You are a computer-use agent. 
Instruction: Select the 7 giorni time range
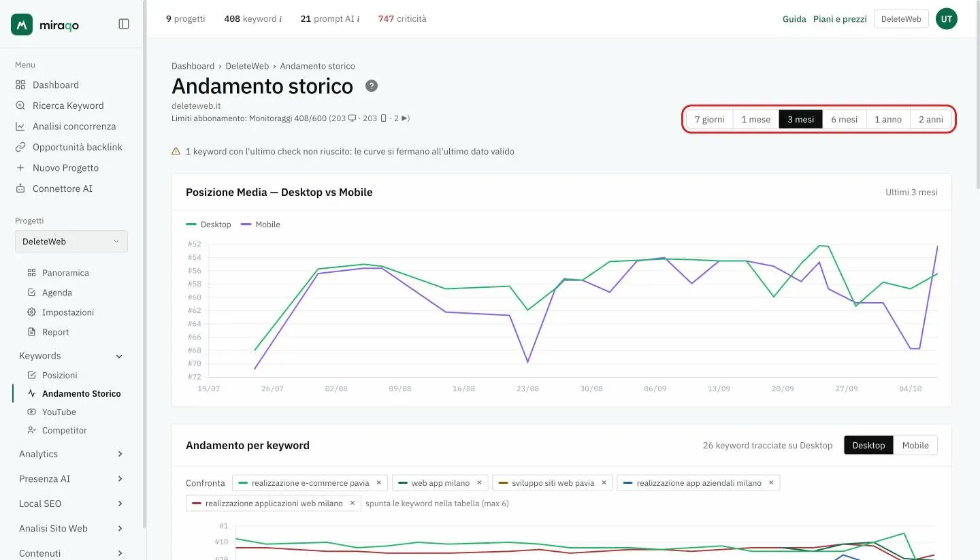coord(709,119)
